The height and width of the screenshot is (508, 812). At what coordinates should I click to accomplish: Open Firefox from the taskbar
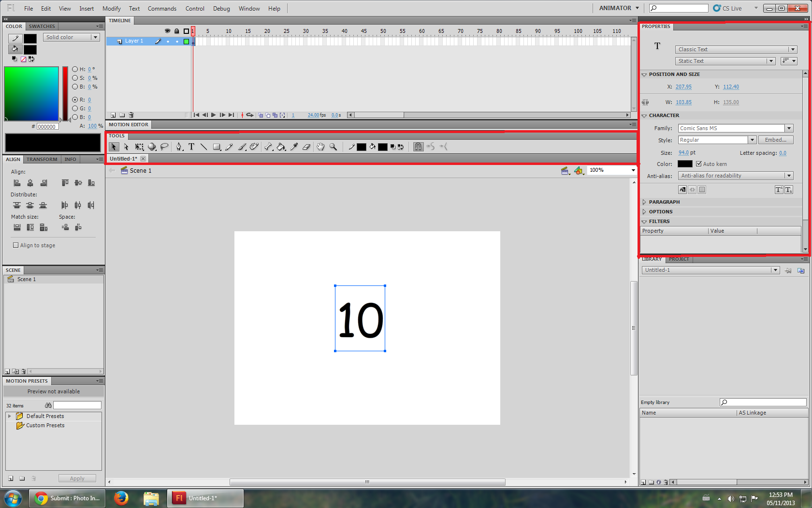point(121,498)
